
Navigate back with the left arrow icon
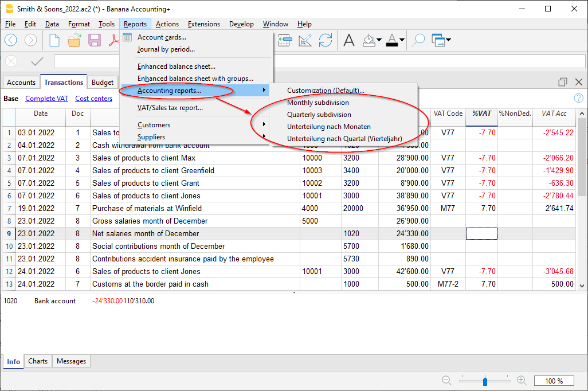pyautogui.click(x=11, y=40)
